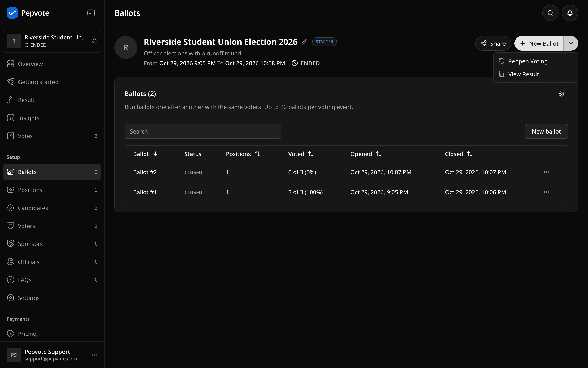Choose View Result from the menu
This screenshot has height=368, width=588.
(536, 74)
